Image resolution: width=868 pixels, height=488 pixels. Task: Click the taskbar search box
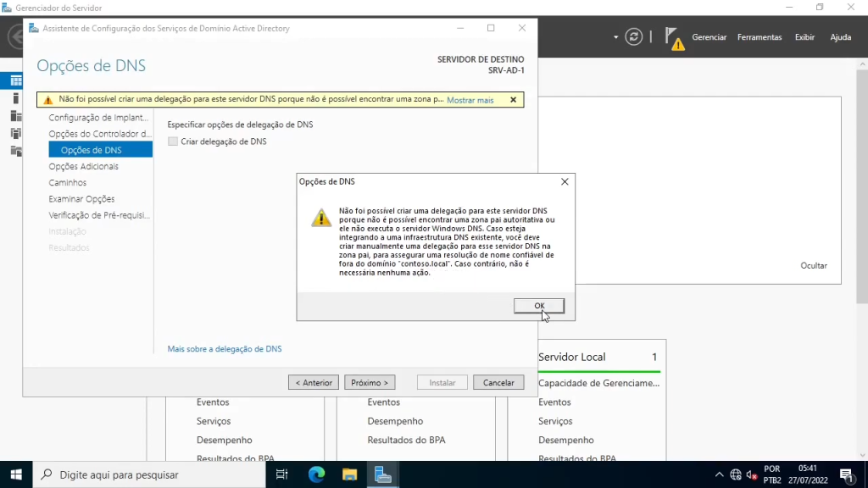149,474
